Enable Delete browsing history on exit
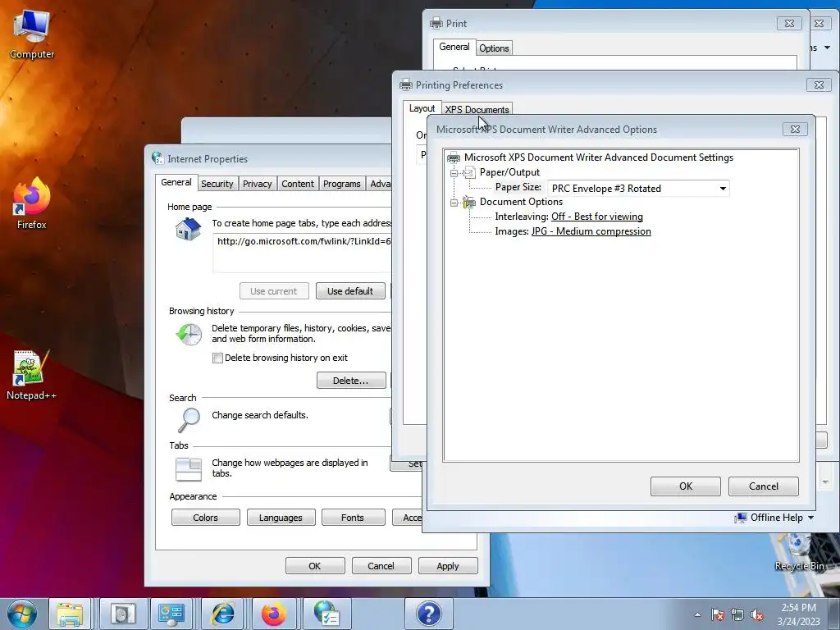Screen dimensions: 840x630 click(217, 358)
